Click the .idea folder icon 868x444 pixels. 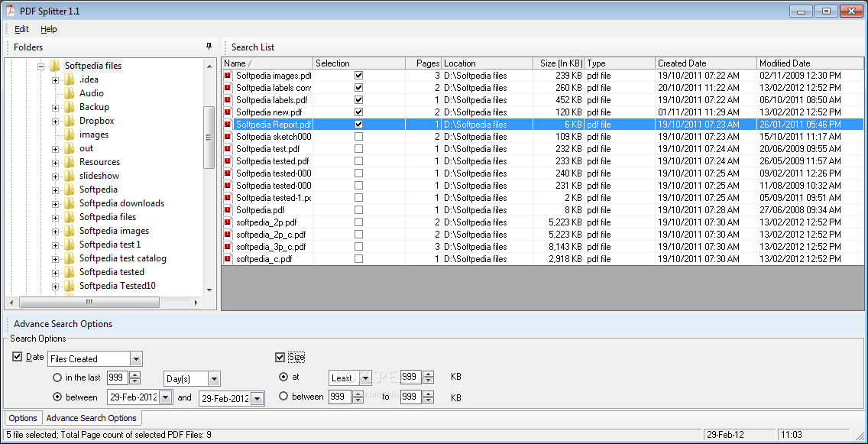coord(69,79)
